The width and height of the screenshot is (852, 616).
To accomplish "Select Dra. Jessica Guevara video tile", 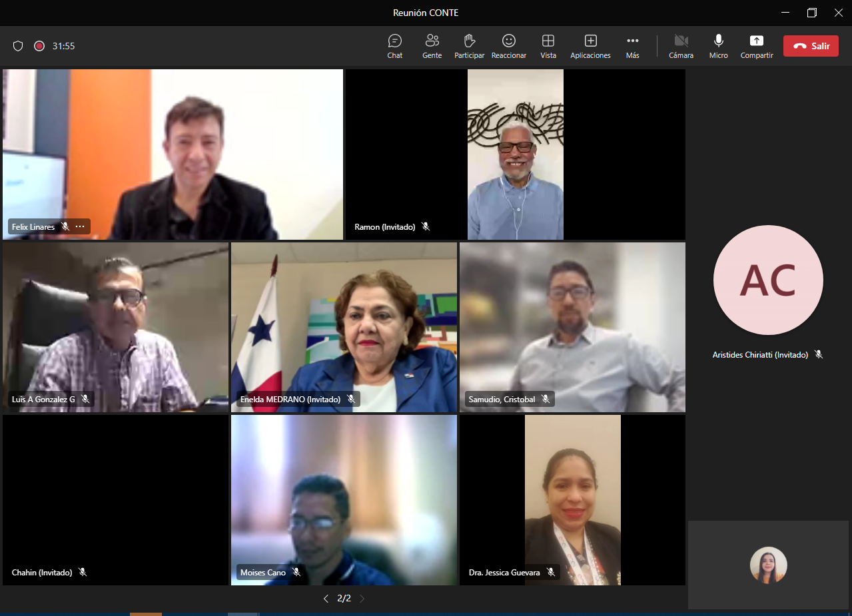I will (572, 500).
